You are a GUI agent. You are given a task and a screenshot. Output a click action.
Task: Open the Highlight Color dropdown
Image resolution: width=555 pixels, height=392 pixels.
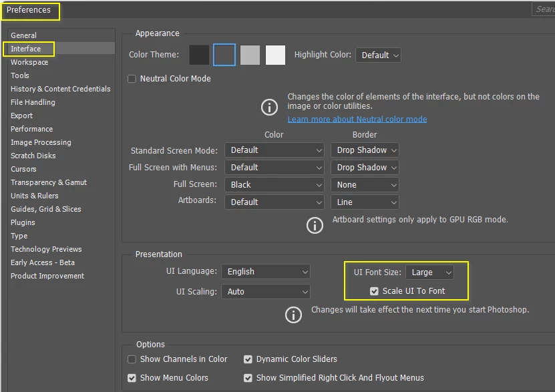(x=378, y=55)
